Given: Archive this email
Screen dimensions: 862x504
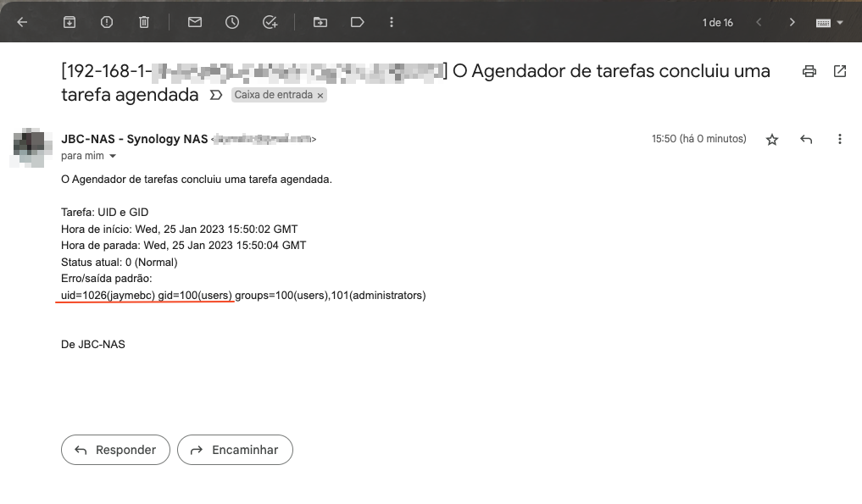Looking at the screenshot, I should 70,22.
